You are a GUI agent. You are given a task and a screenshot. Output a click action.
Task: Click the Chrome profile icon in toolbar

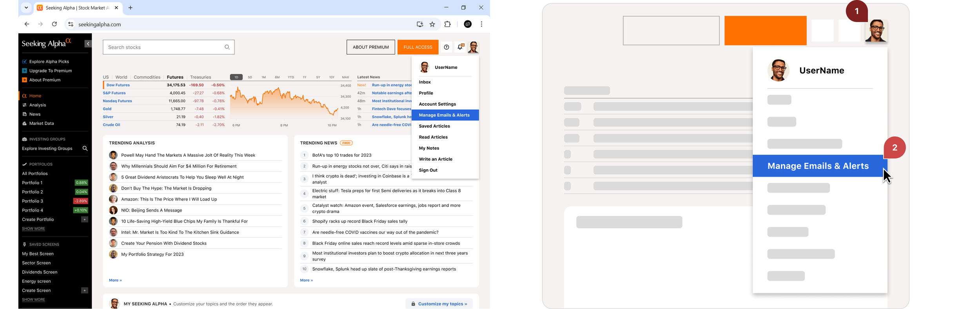coord(468,24)
